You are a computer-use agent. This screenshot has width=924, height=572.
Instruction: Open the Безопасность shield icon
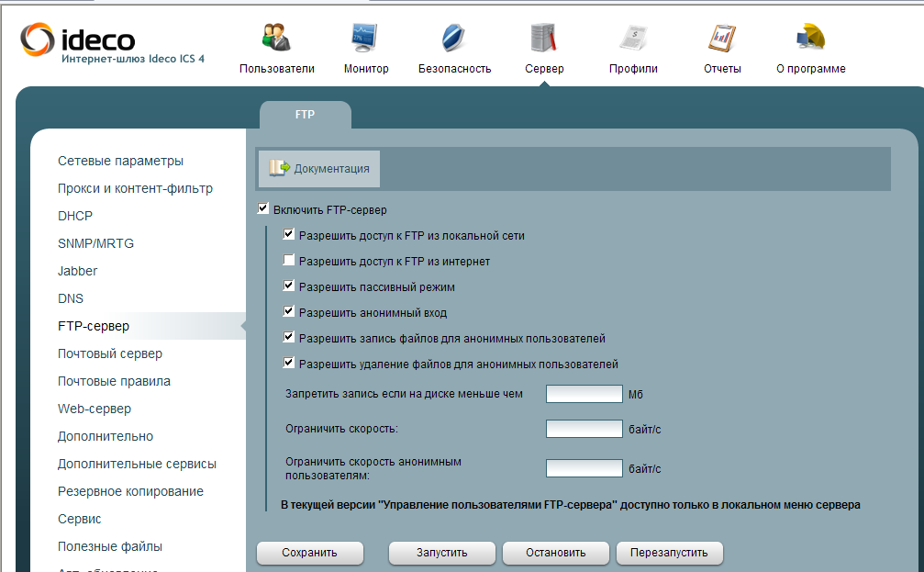454,38
